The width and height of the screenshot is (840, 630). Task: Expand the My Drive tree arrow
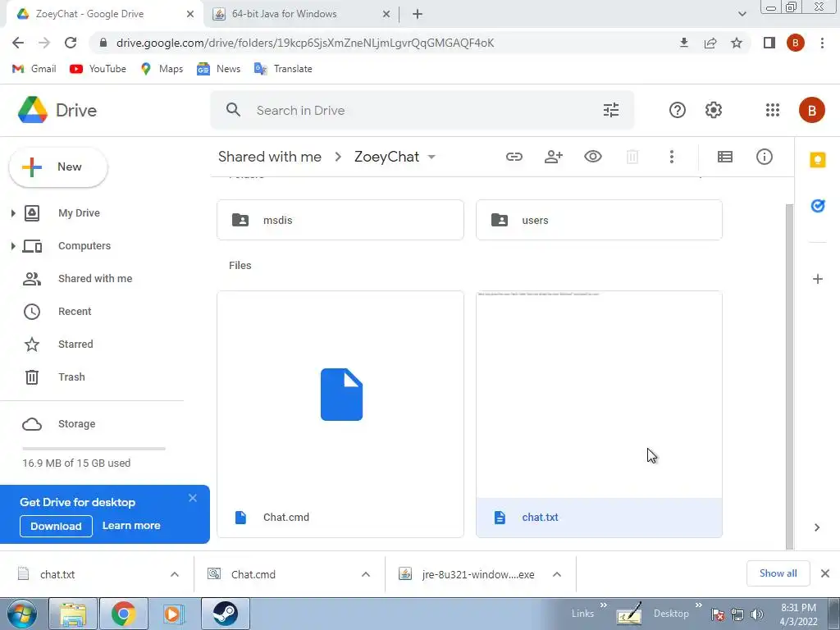click(13, 213)
